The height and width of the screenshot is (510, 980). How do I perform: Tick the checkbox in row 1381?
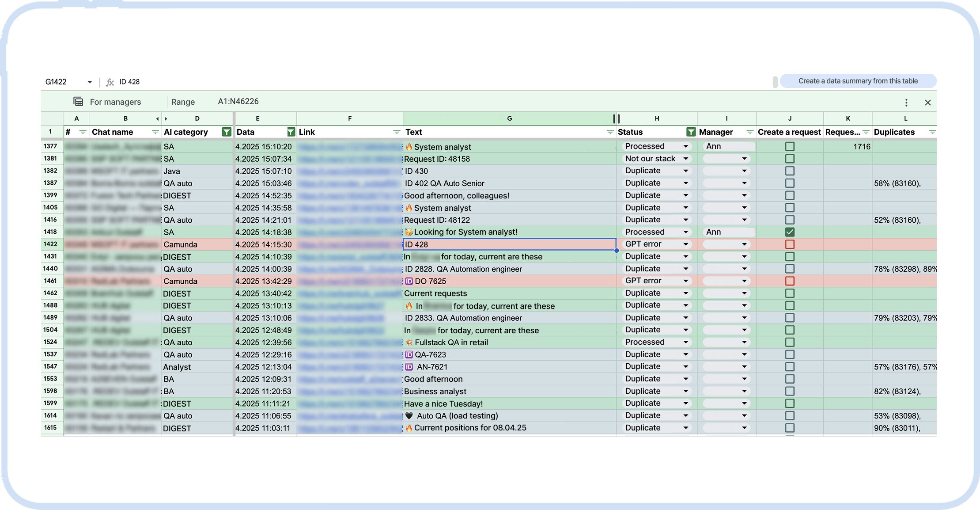tap(790, 159)
